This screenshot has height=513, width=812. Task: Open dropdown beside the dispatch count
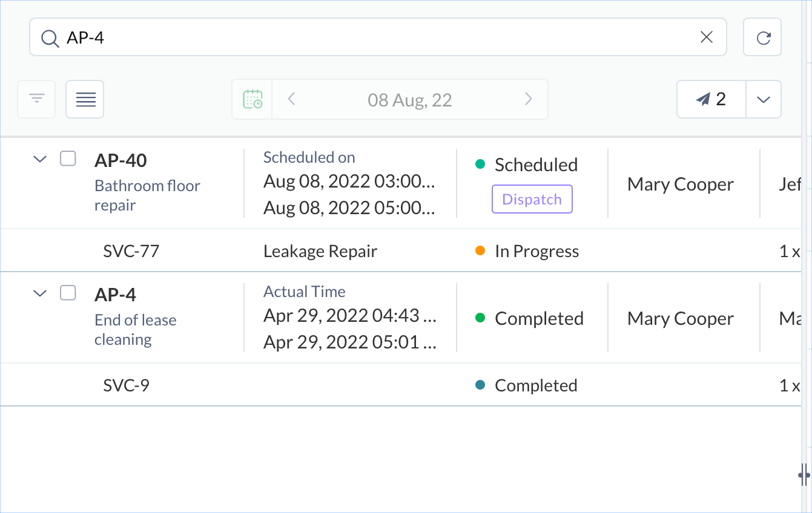tap(763, 99)
